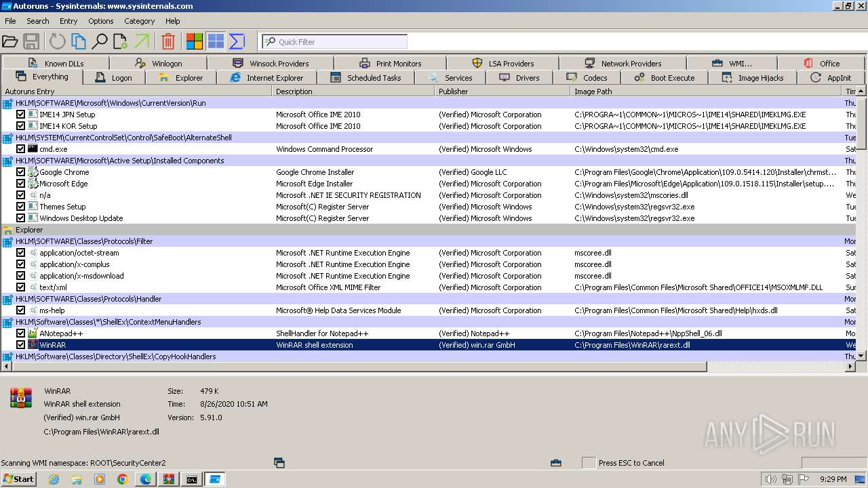Click Command Prompt taskbar icon
Viewport: 868px width, 488px height.
coord(192,479)
